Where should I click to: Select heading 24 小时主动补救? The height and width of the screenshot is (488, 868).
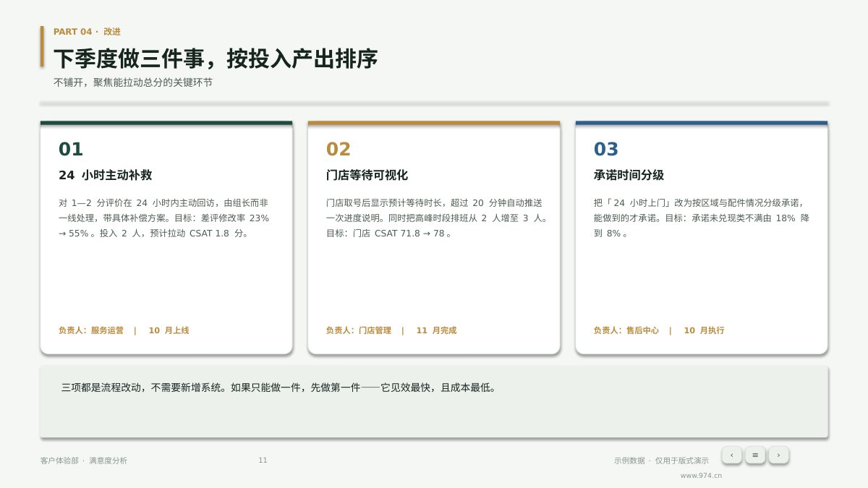(105, 175)
